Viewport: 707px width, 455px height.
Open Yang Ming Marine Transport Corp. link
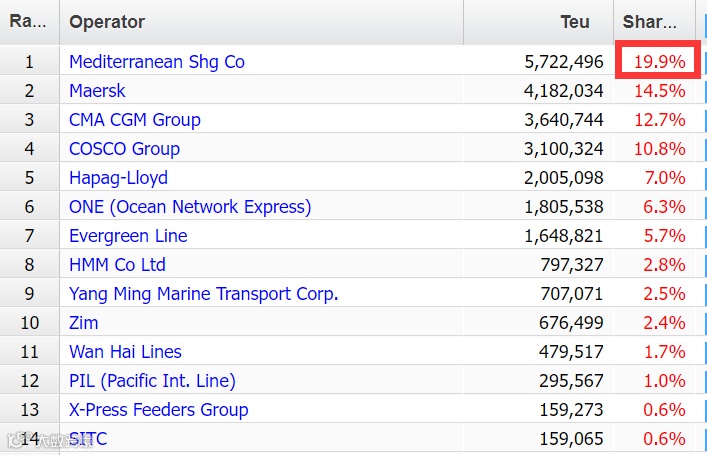[203, 294]
